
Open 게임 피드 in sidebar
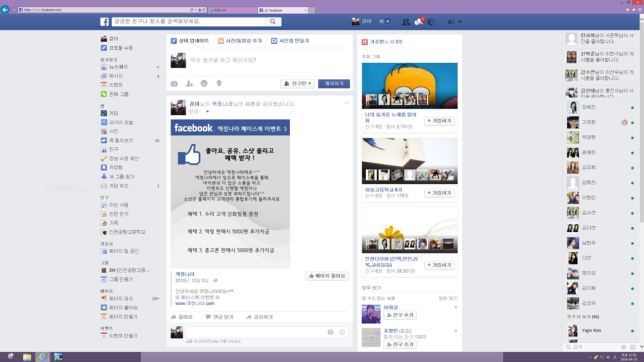(x=130, y=186)
